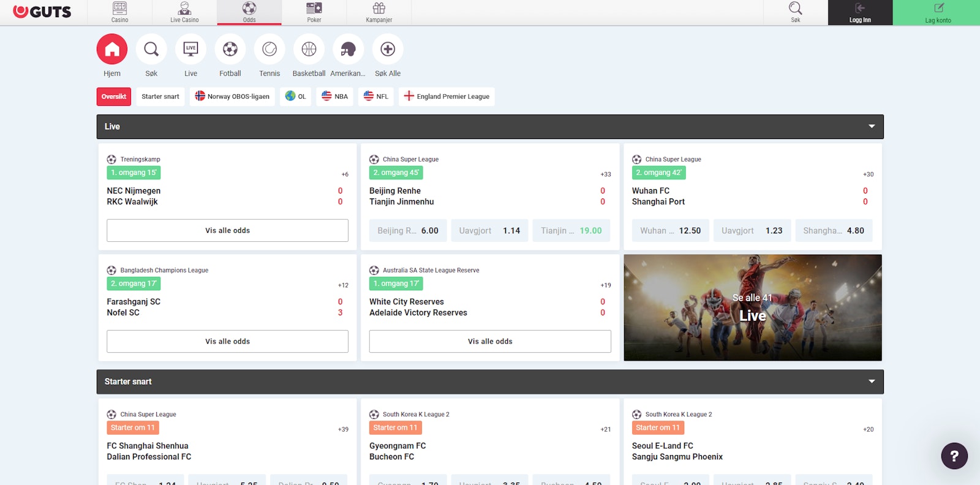Select Uavgjort odds 1.23 for Wuhan FC

(752, 231)
